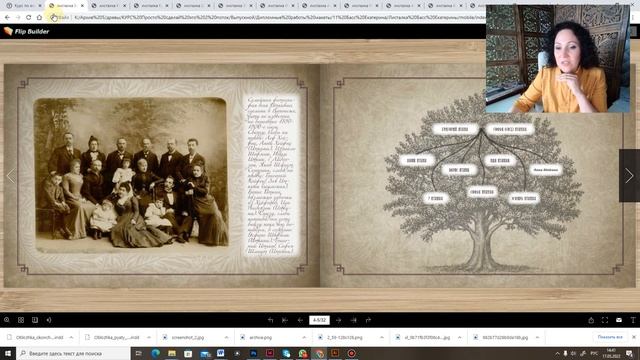Open the page thumbnails grid view
Viewport: 640px width, 360px height.
click(21, 320)
